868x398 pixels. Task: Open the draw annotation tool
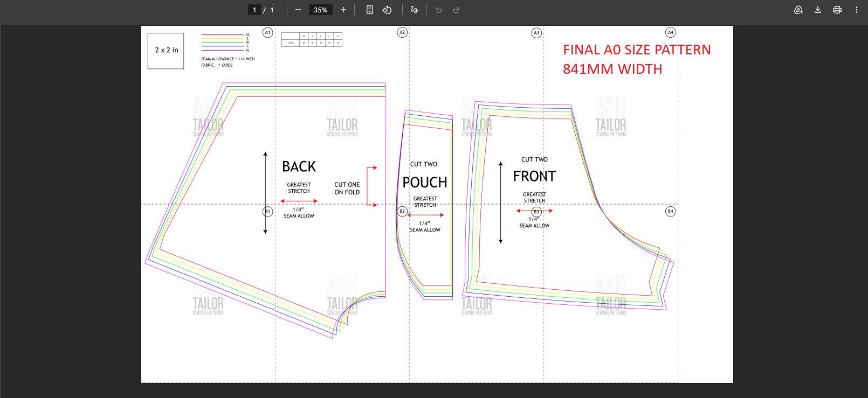tap(414, 10)
